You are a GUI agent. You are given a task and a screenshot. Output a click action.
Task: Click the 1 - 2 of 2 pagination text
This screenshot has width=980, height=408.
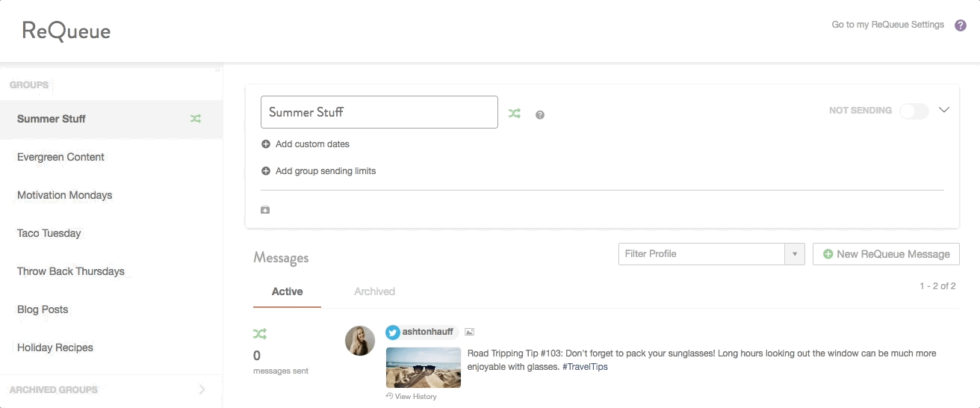click(938, 286)
